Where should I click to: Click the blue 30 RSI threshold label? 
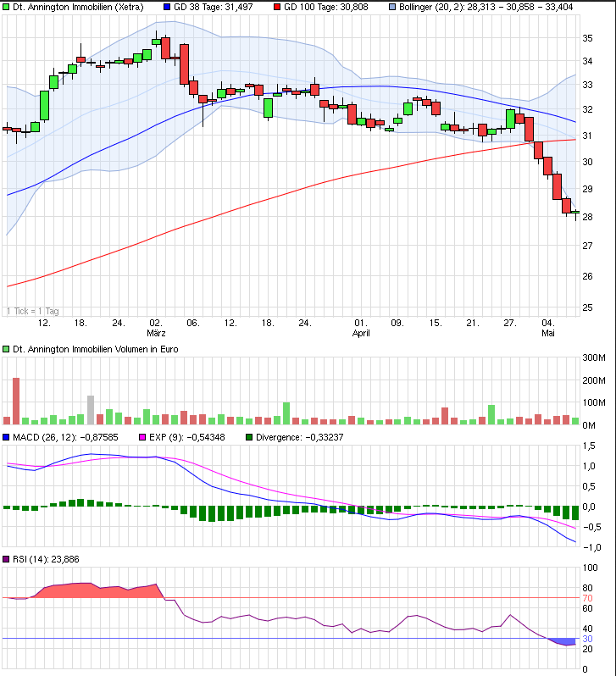pos(587,639)
